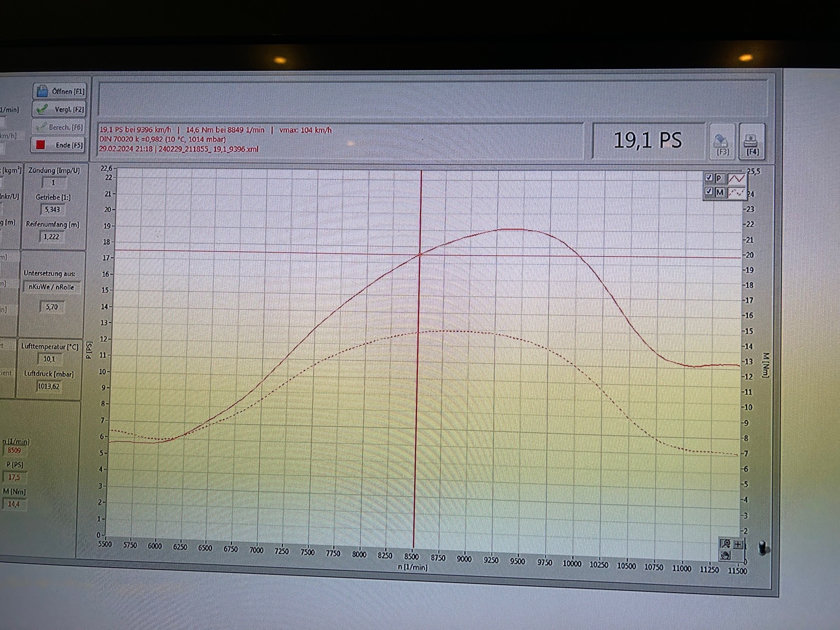Screen dimensions: 840x630
Task: Select the zoom magnifier graph tool
Action: 726,544
